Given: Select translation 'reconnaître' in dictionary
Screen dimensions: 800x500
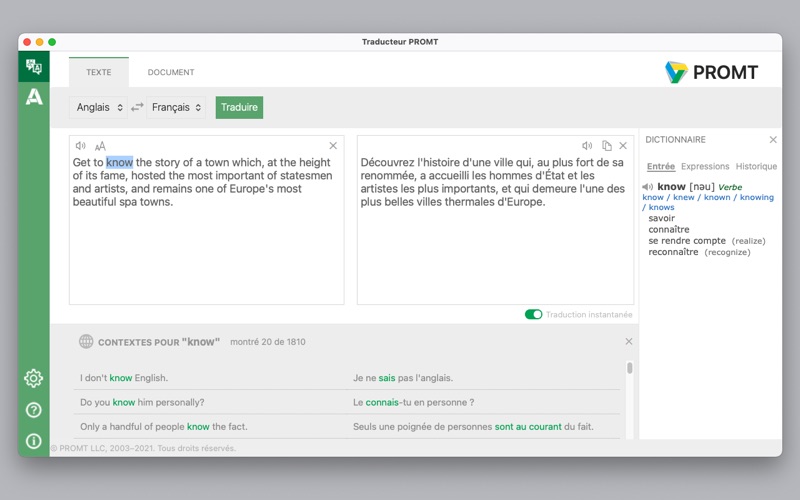Looking at the screenshot, I should click(x=673, y=252).
